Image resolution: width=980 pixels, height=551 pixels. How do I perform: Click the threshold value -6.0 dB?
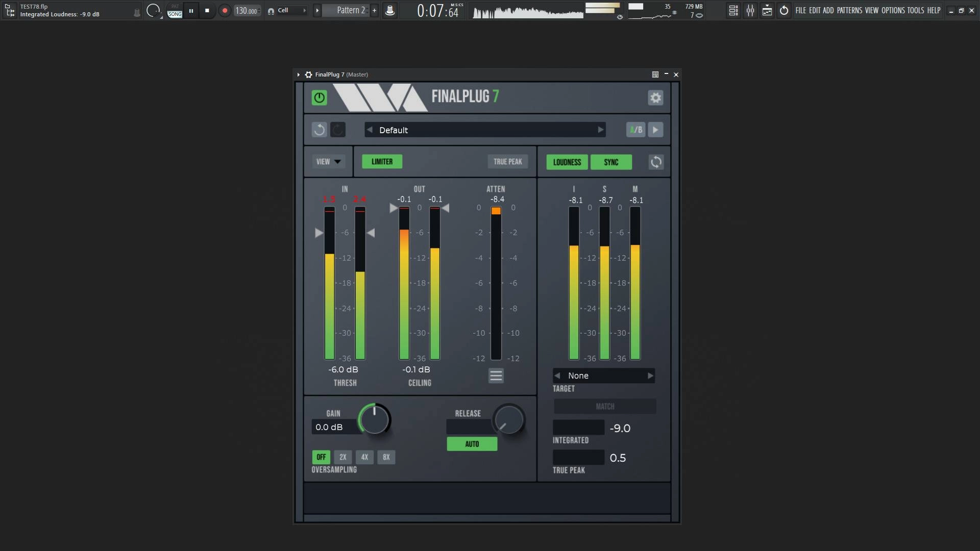coord(343,369)
